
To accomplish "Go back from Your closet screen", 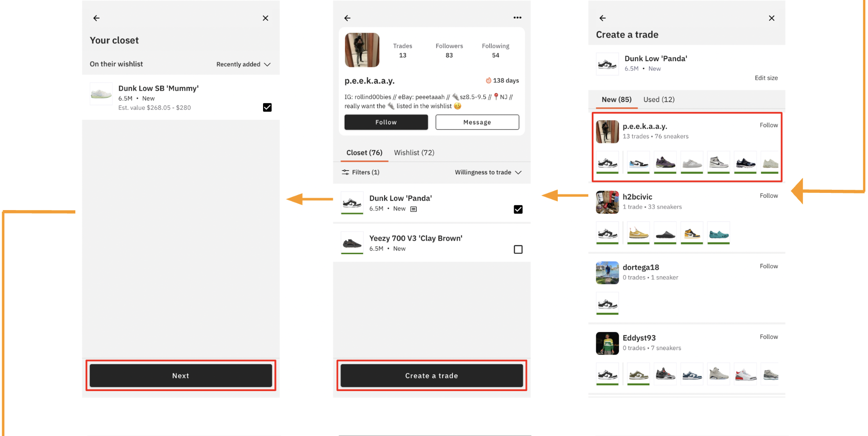I will click(x=96, y=18).
